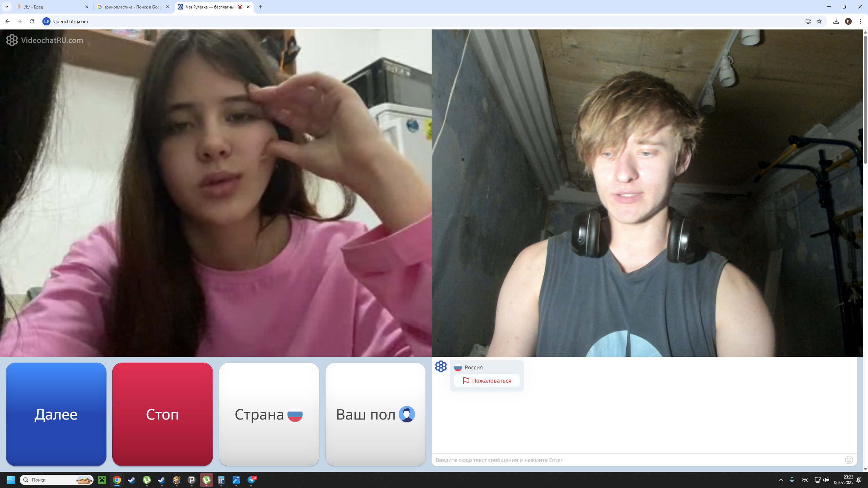Open browser downloads icon
The width and height of the screenshot is (868, 488).
(836, 21)
